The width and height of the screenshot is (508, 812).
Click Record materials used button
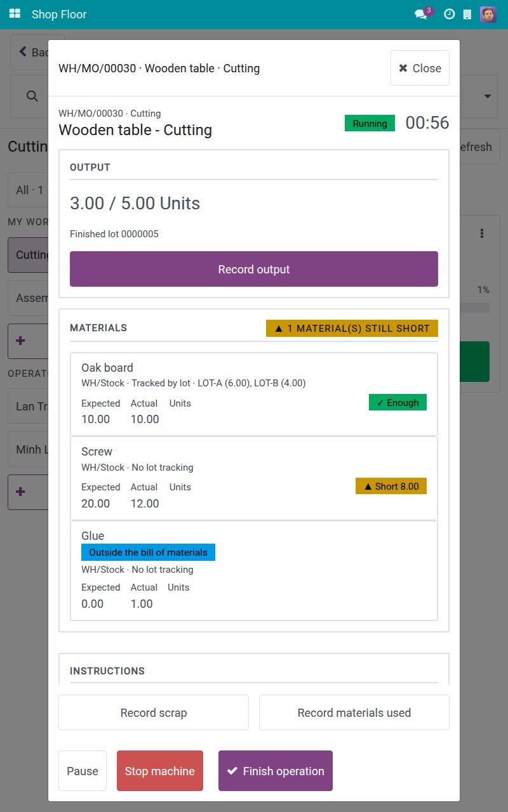[x=354, y=712]
